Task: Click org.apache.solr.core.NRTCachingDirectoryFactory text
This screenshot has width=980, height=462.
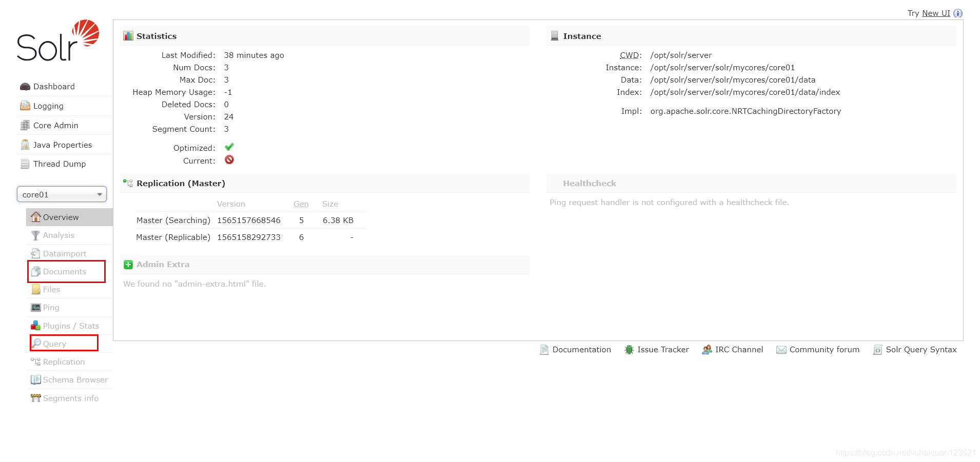Action: pyautogui.click(x=746, y=111)
